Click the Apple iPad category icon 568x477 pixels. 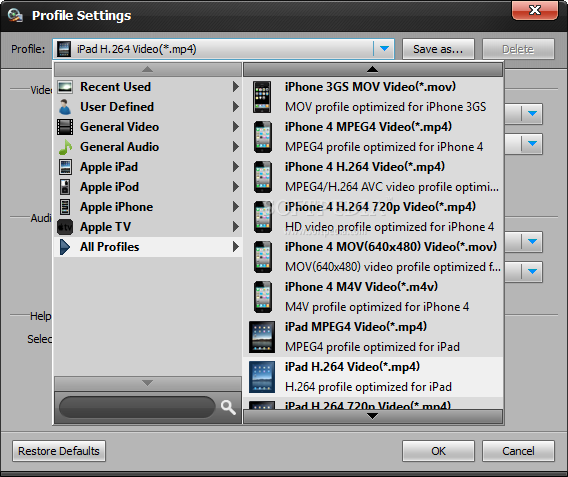pos(65,167)
